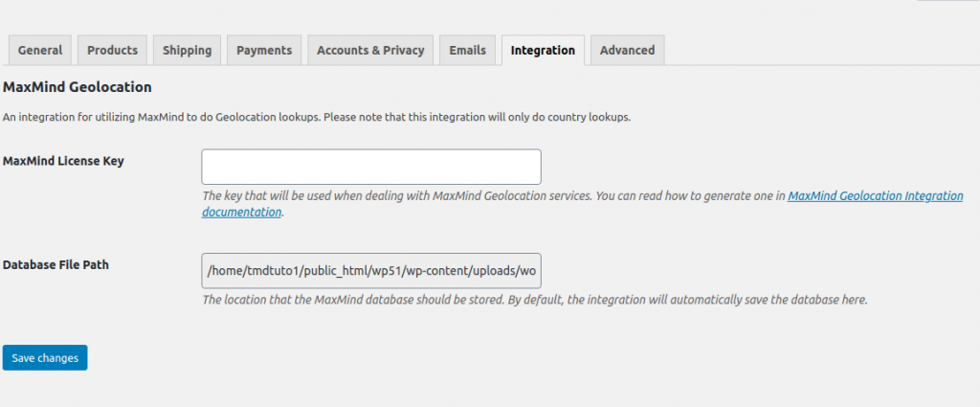Select the Payments tab
Screen dimensions: 980x407
click(264, 51)
